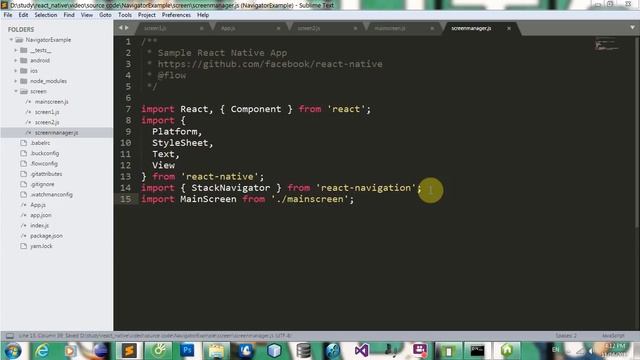This screenshot has width=640, height=360.
Task: Open Photoshop from the taskbar
Action: (x=187, y=351)
